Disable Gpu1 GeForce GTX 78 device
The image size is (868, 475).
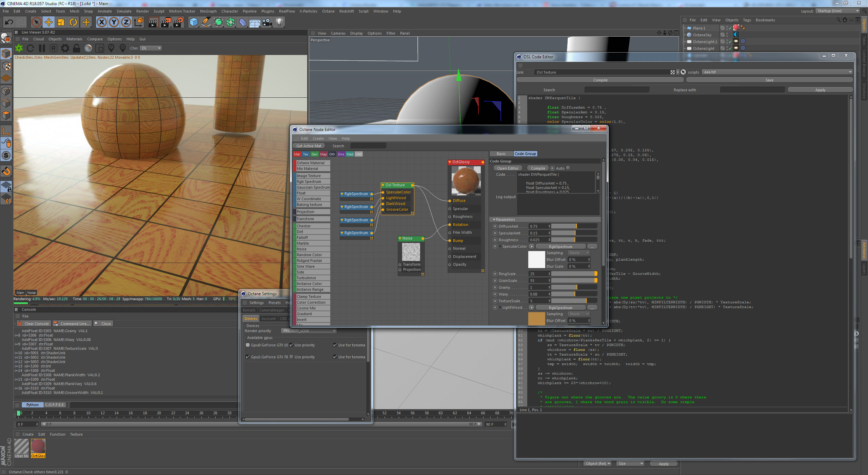pyautogui.click(x=248, y=357)
